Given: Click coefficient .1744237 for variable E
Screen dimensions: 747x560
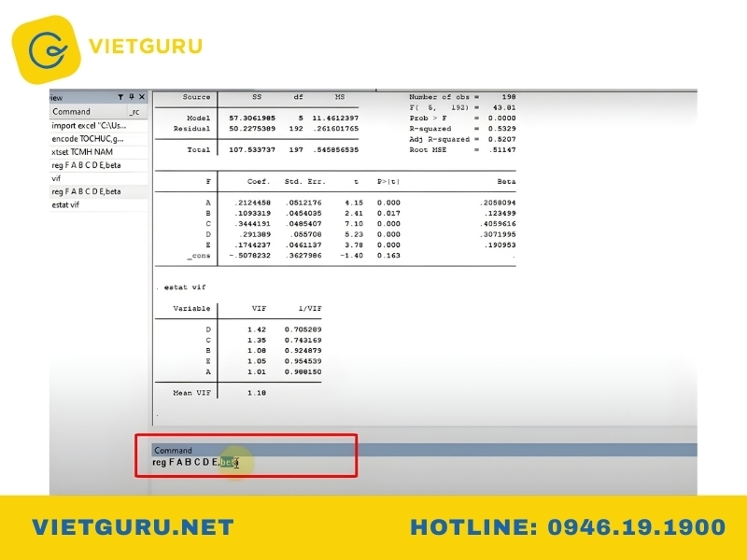Looking at the screenshot, I should tap(252, 245).
